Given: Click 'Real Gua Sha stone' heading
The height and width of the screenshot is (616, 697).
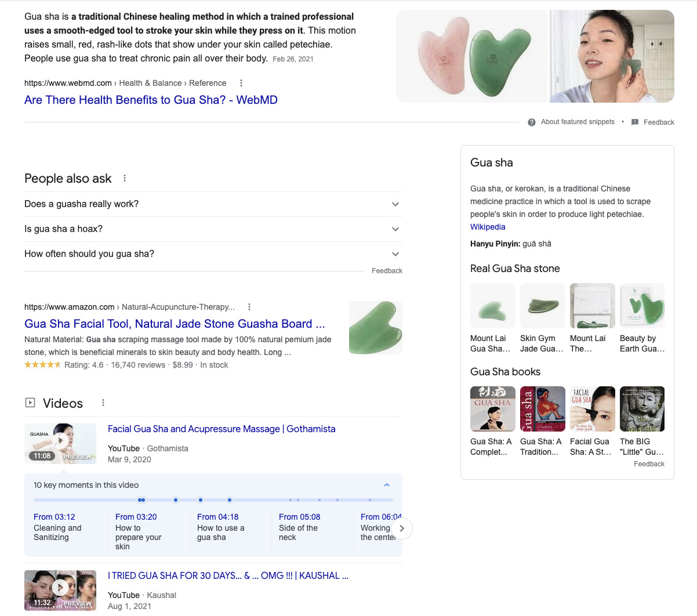Looking at the screenshot, I should point(515,269).
